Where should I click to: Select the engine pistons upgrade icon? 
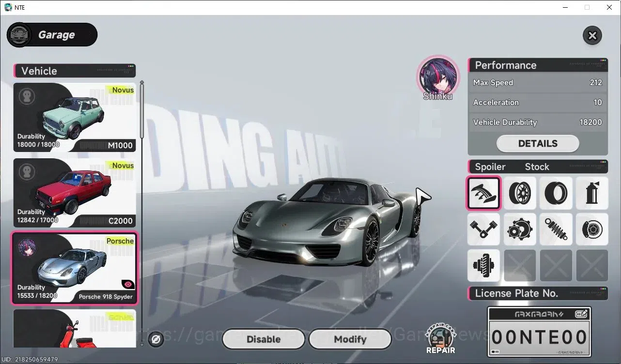pyautogui.click(x=483, y=229)
